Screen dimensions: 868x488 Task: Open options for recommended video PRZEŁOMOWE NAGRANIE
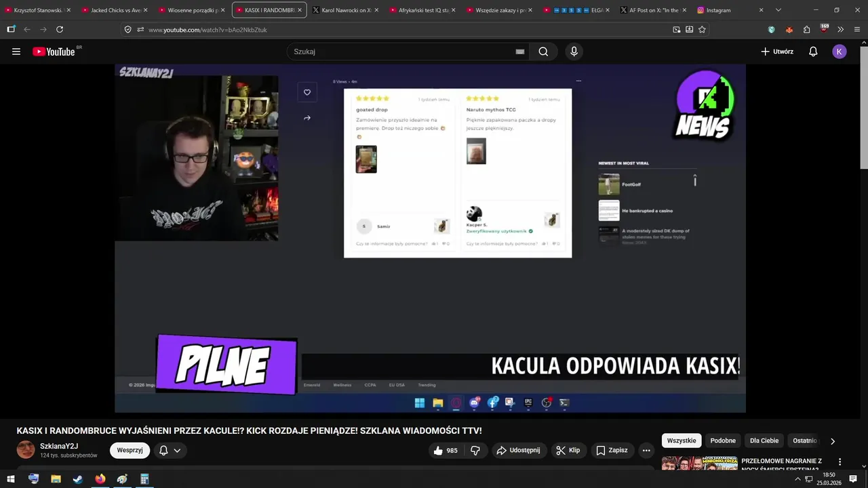point(840,462)
